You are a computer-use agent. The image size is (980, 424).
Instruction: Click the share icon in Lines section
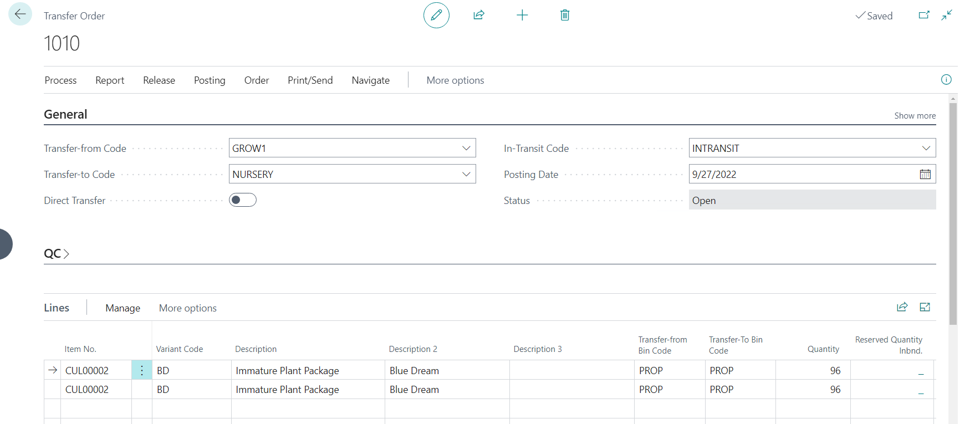click(x=902, y=307)
